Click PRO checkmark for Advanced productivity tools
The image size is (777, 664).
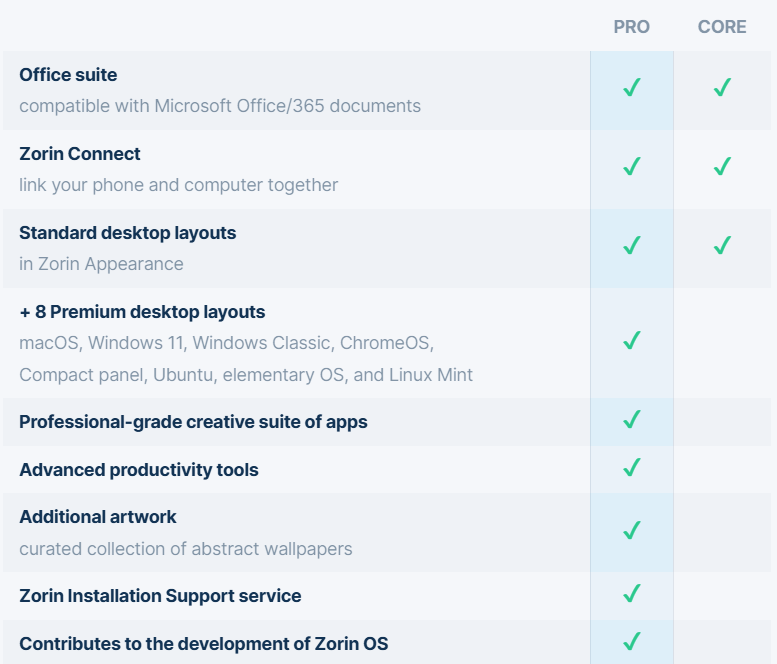tap(631, 467)
